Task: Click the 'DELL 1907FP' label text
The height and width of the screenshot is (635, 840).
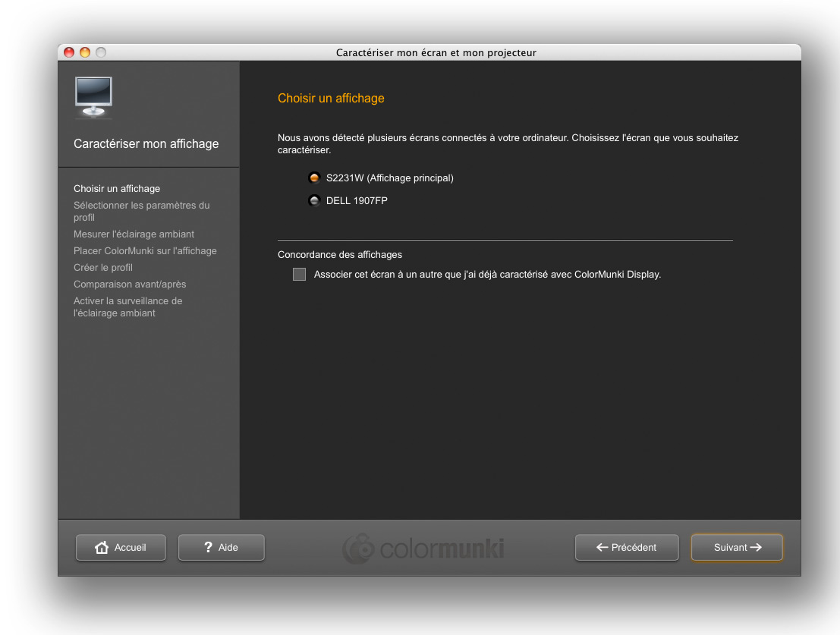Action: pyautogui.click(x=357, y=201)
